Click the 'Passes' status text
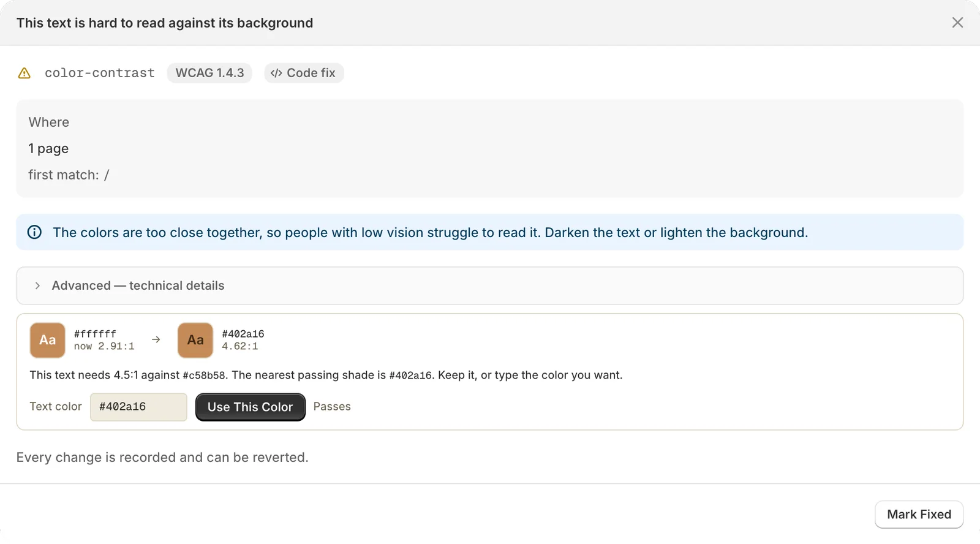Screen dimensions: 980x544 [332, 407]
